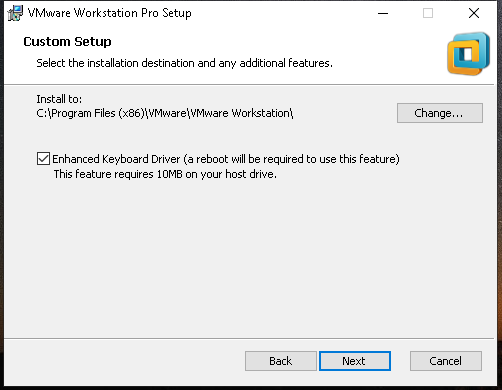Proceed with the Next button

pos(355,361)
